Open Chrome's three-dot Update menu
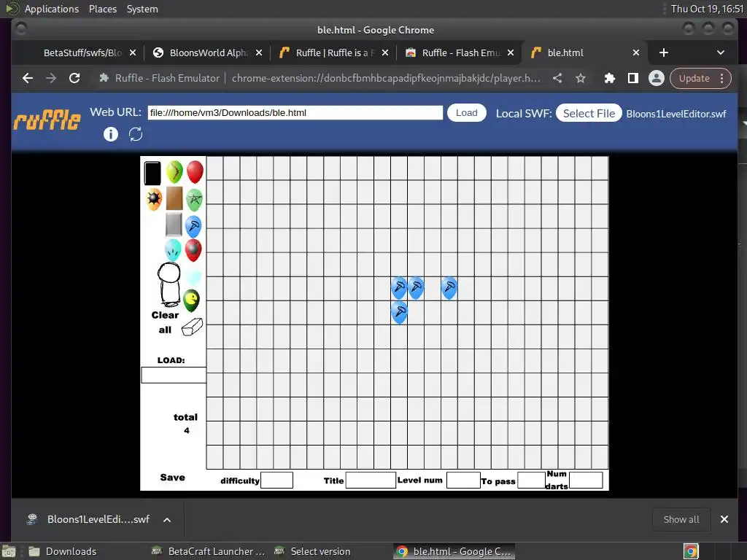 click(722, 78)
